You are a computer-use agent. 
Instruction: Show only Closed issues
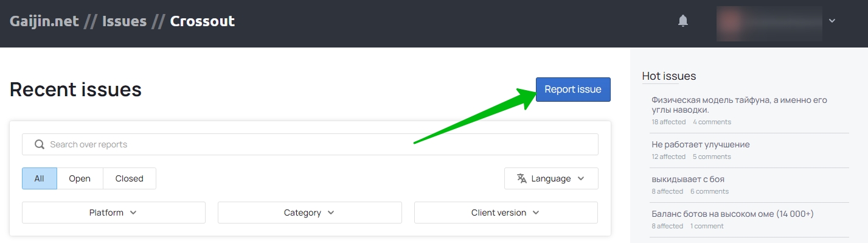coord(130,178)
